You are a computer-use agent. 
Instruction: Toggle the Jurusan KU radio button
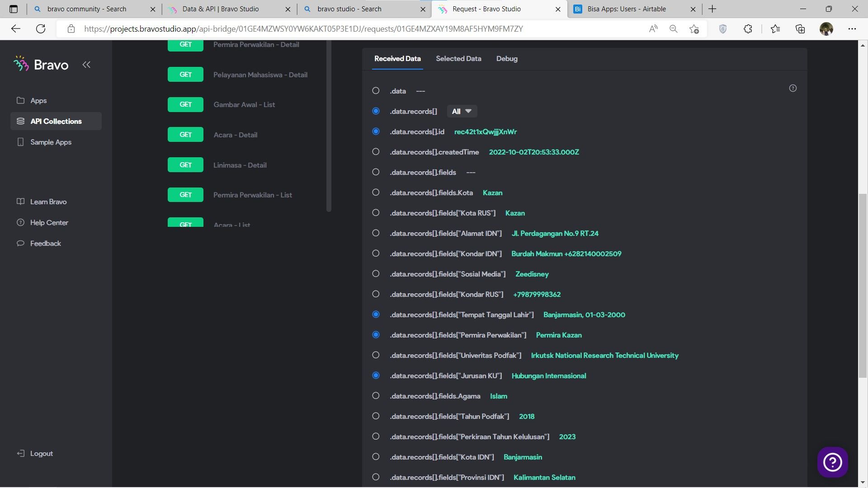[x=376, y=375]
